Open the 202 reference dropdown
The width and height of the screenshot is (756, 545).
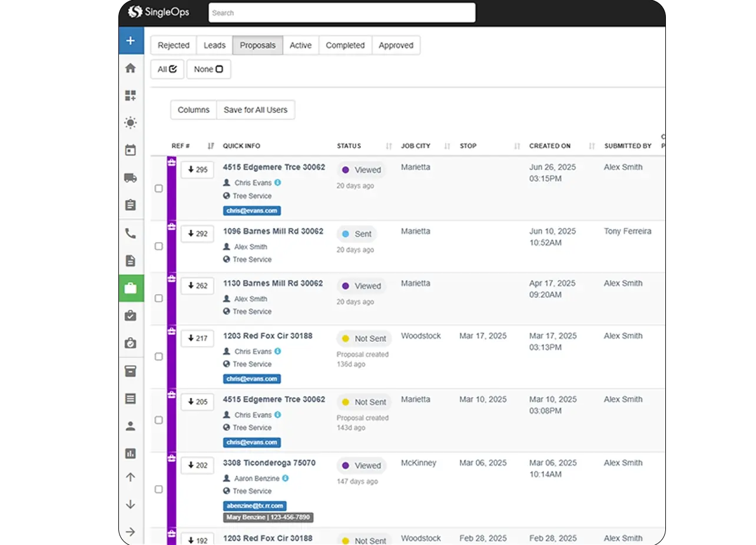[197, 466]
